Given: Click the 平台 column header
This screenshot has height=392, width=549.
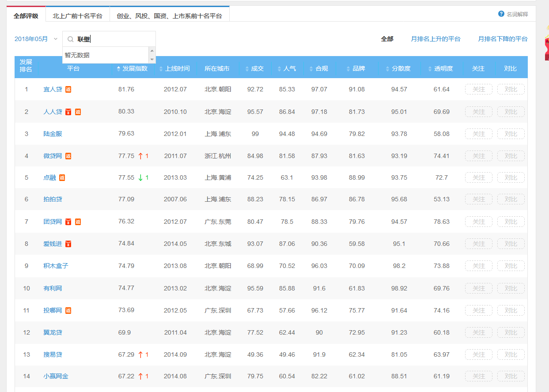Looking at the screenshot, I should click(x=73, y=69).
